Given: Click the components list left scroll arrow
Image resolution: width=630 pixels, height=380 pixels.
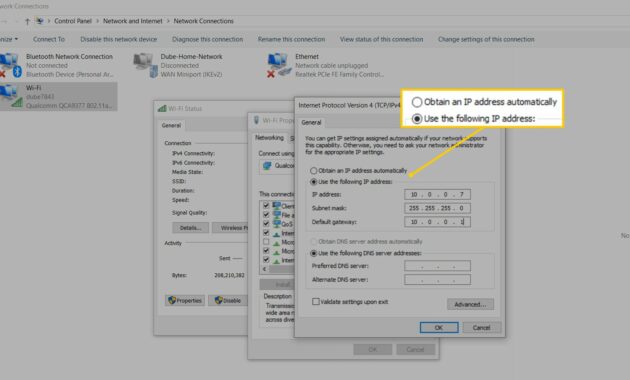Looking at the screenshot, I should click(264, 269).
